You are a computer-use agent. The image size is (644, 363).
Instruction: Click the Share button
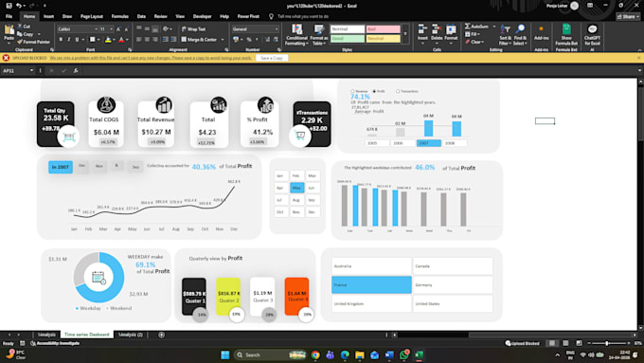tap(628, 16)
